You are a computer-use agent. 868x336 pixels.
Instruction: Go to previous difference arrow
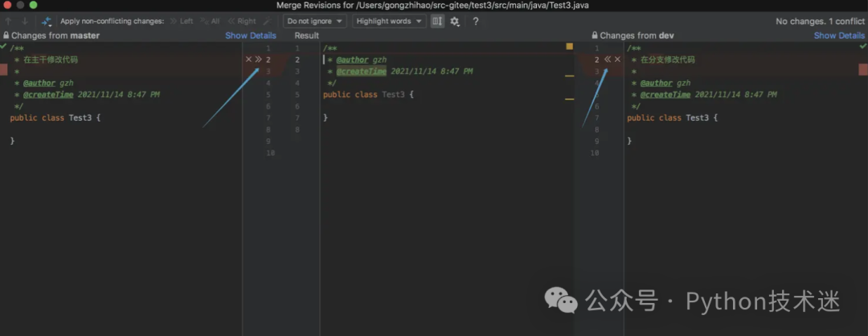pos(9,21)
